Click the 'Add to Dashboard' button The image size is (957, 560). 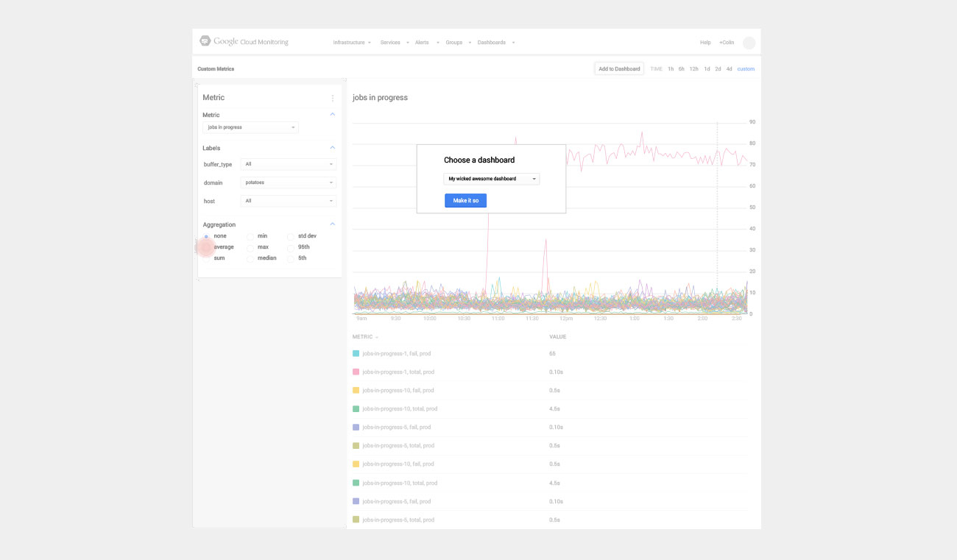tap(619, 69)
